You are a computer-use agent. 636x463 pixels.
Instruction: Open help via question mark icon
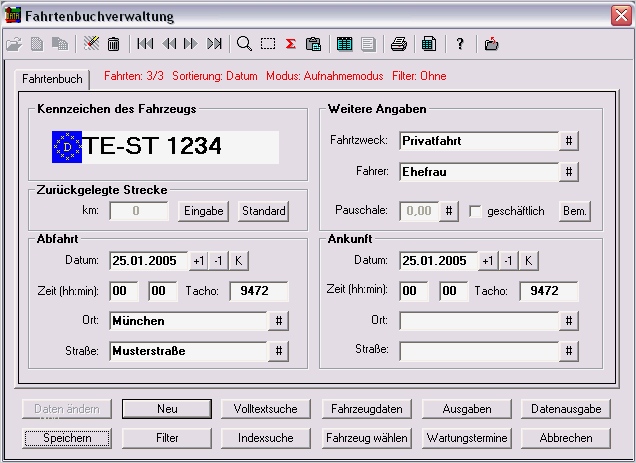(x=460, y=44)
